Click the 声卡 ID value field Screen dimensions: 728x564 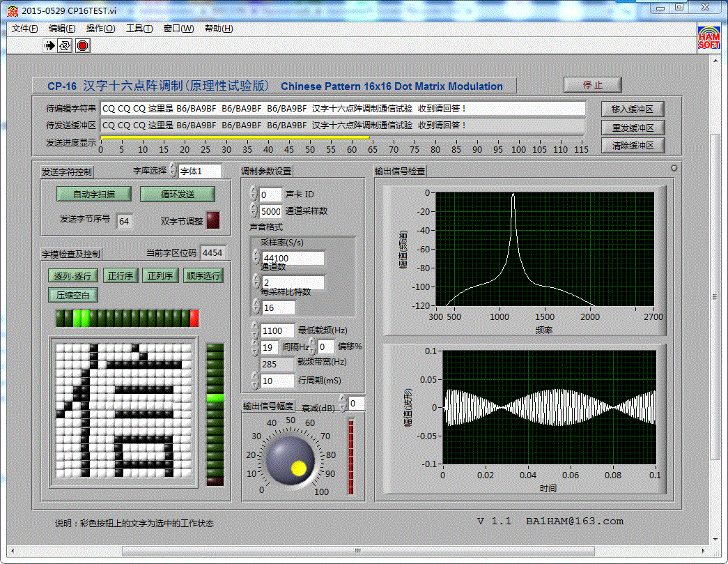coord(270,195)
